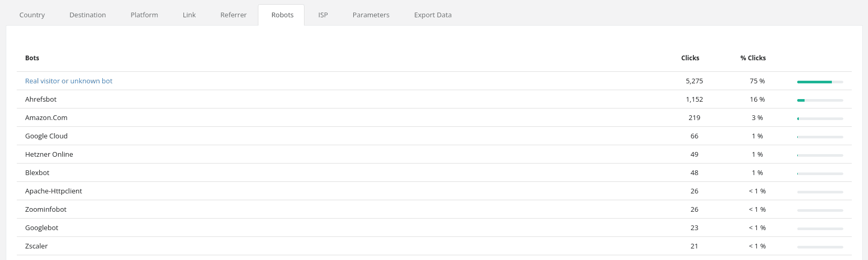
Task: Open the Parameters tab
Action: tap(371, 15)
